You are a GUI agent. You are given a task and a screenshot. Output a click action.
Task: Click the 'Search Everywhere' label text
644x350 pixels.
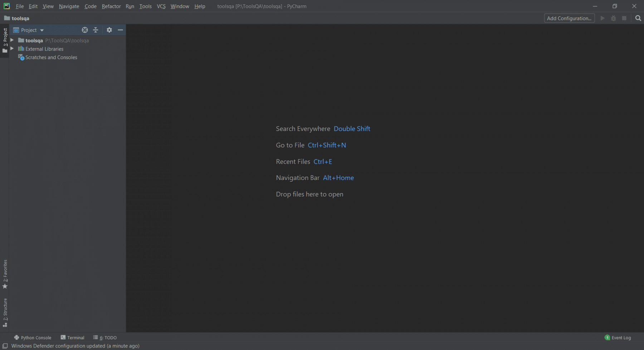click(303, 129)
